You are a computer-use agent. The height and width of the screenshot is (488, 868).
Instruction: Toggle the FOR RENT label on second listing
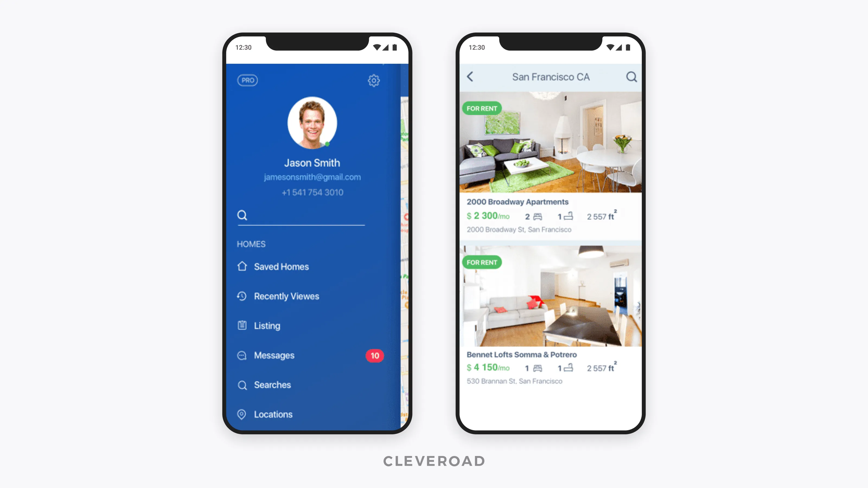pos(482,262)
